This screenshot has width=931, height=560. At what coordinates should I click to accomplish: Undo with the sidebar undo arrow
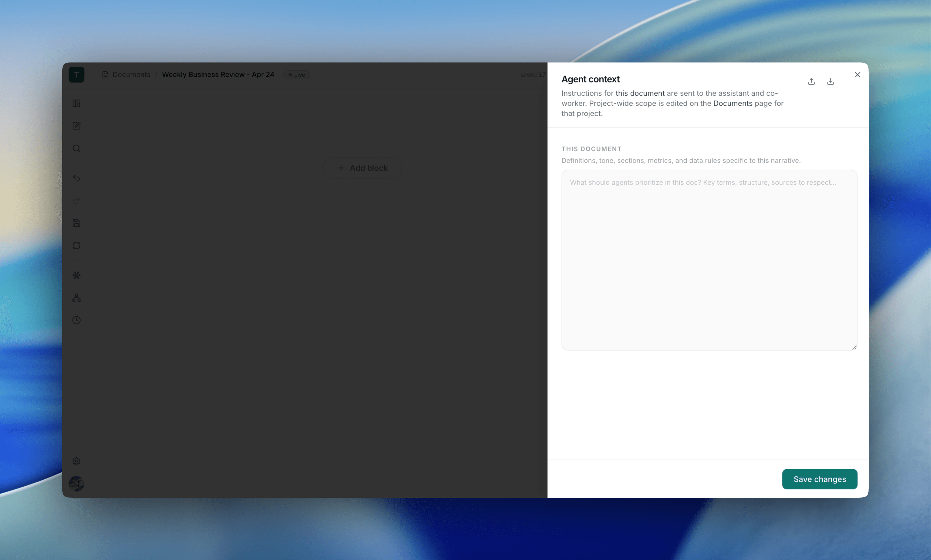click(x=76, y=178)
